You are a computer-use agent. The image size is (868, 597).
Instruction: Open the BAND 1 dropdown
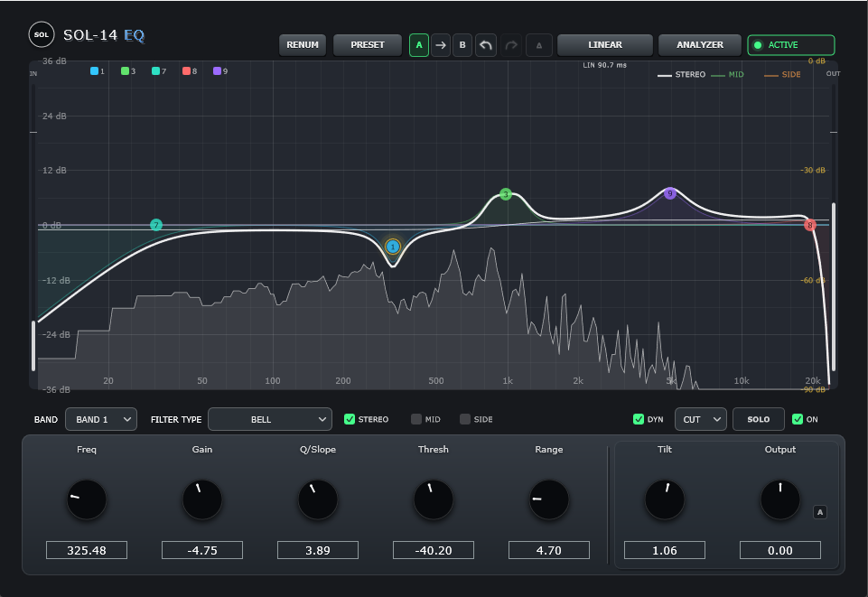point(101,419)
